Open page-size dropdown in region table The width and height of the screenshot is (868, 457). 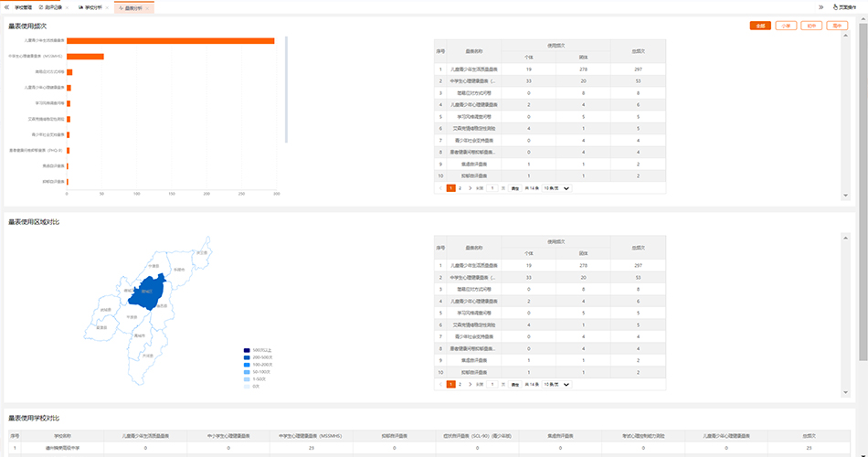point(557,385)
